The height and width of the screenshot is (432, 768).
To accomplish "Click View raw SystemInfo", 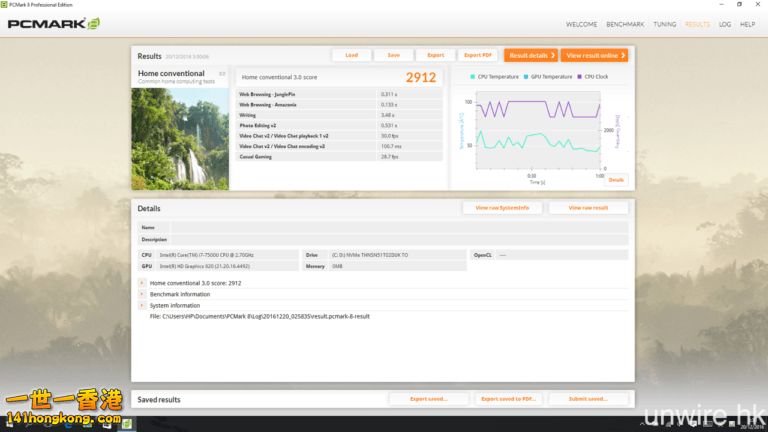I will pos(502,208).
